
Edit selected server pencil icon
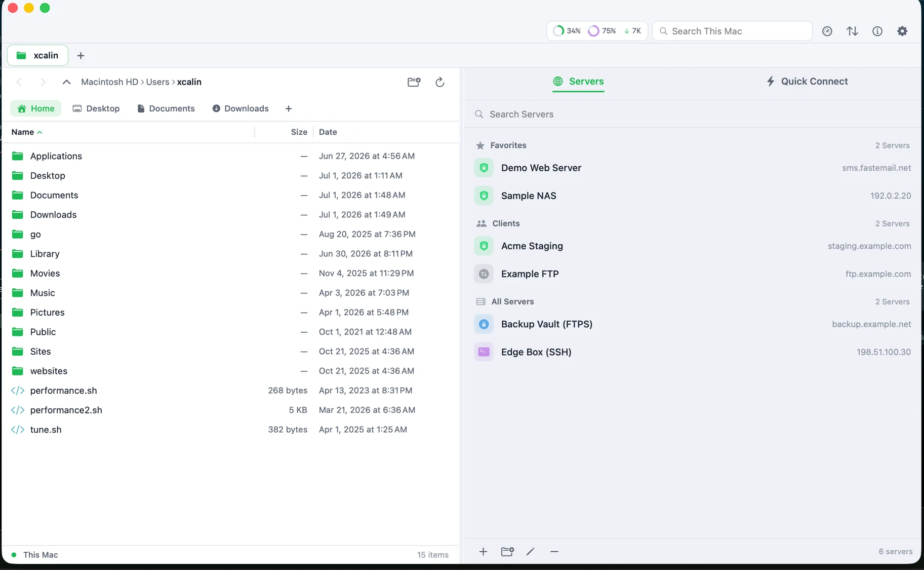pos(530,551)
